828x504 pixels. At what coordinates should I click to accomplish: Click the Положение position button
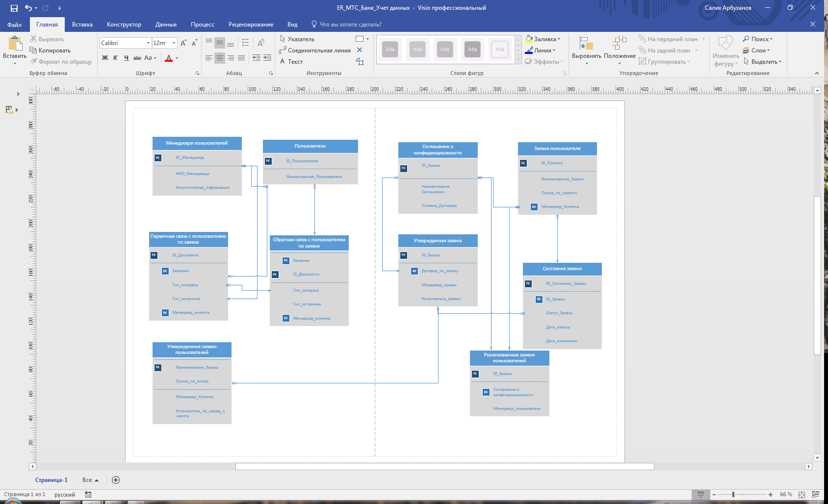click(620, 50)
